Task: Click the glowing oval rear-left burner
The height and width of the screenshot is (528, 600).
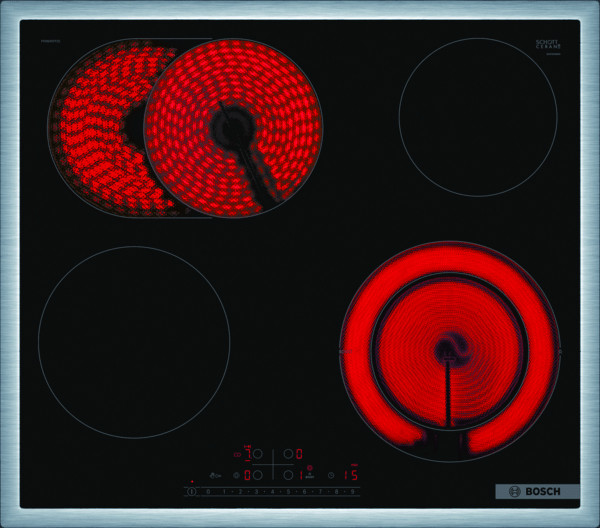Action: point(185,125)
